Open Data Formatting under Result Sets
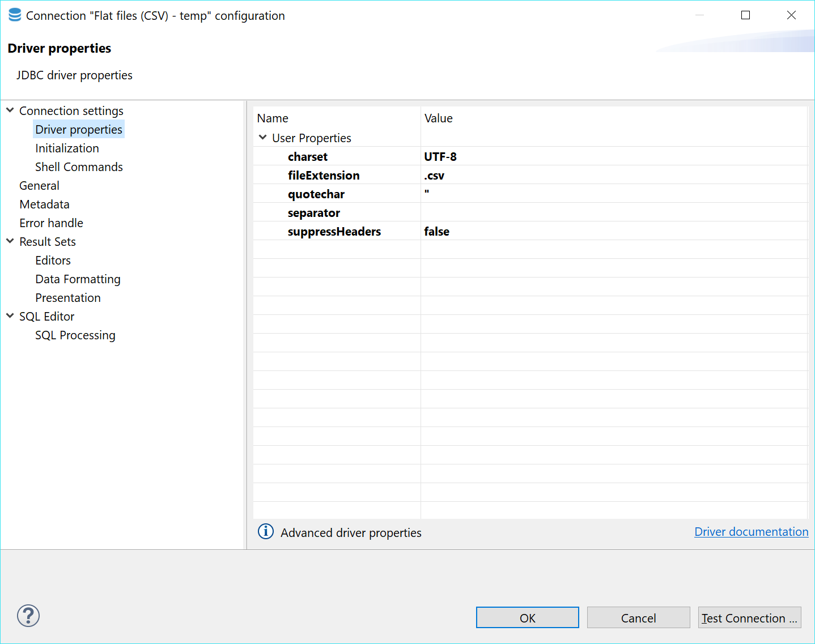Image resolution: width=815 pixels, height=644 pixels. (x=78, y=279)
